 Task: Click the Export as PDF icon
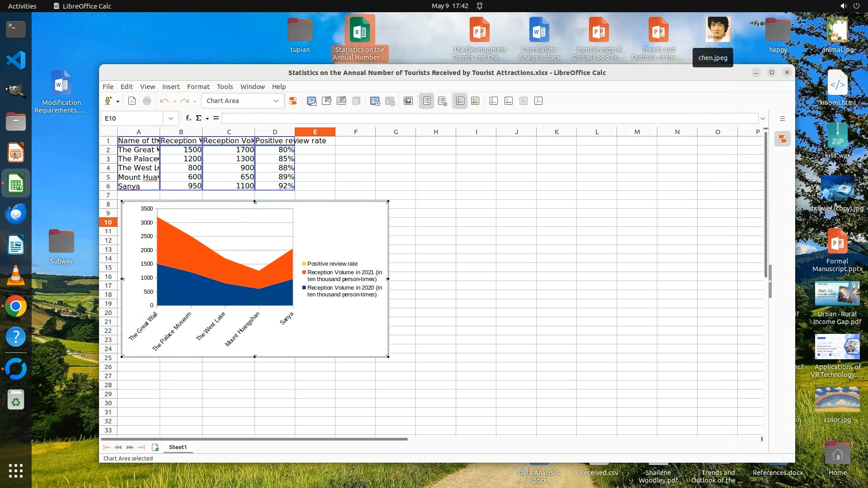tap(132, 101)
